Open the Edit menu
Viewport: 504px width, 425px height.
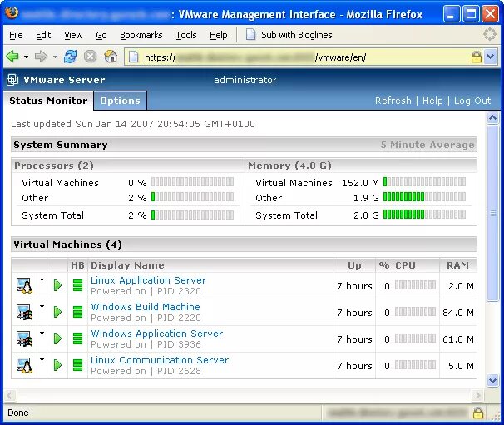point(43,35)
